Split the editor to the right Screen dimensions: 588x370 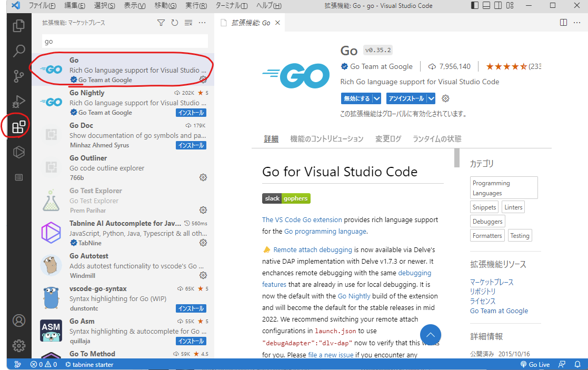563,23
